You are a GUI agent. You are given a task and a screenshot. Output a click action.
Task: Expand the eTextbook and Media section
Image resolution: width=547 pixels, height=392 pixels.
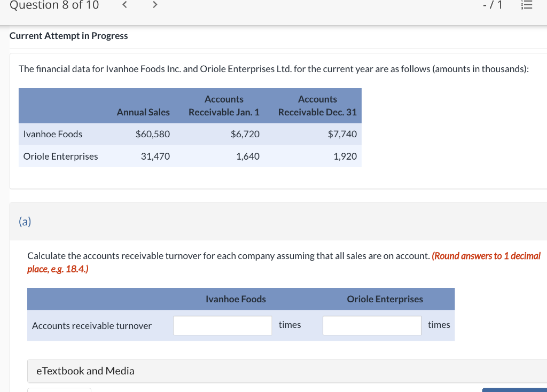tap(85, 371)
